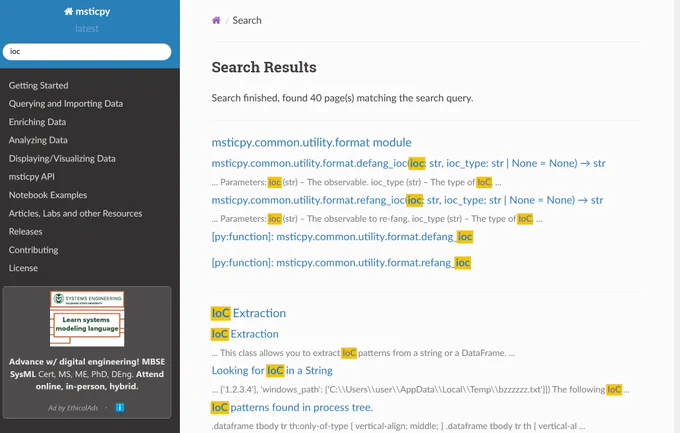Open the systems engineering ad image

click(x=87, y=319)
